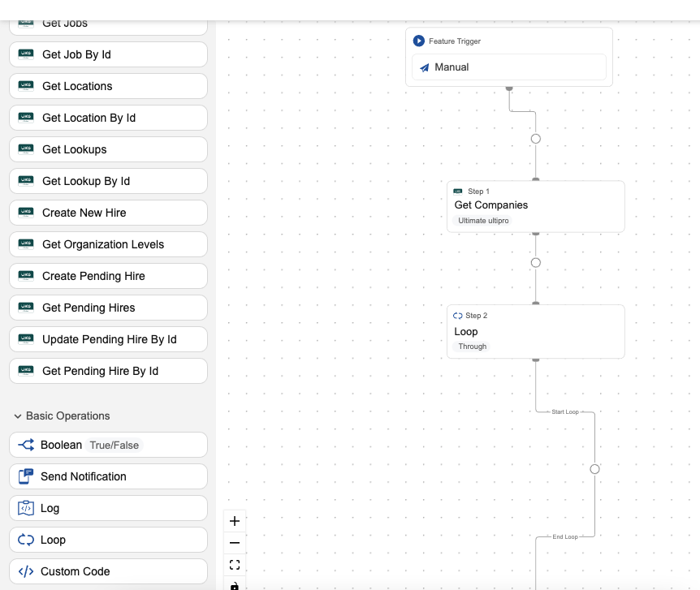Click add-step circle below Get Companies

coord(536,263)
